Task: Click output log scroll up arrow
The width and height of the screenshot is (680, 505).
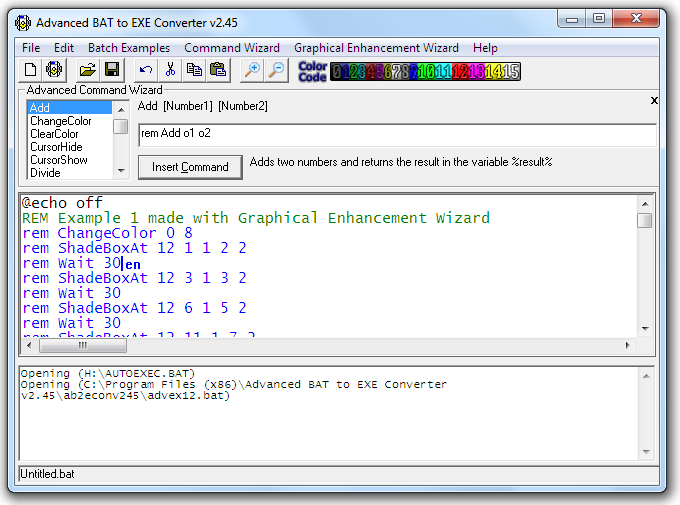Action: coord(646,376)
